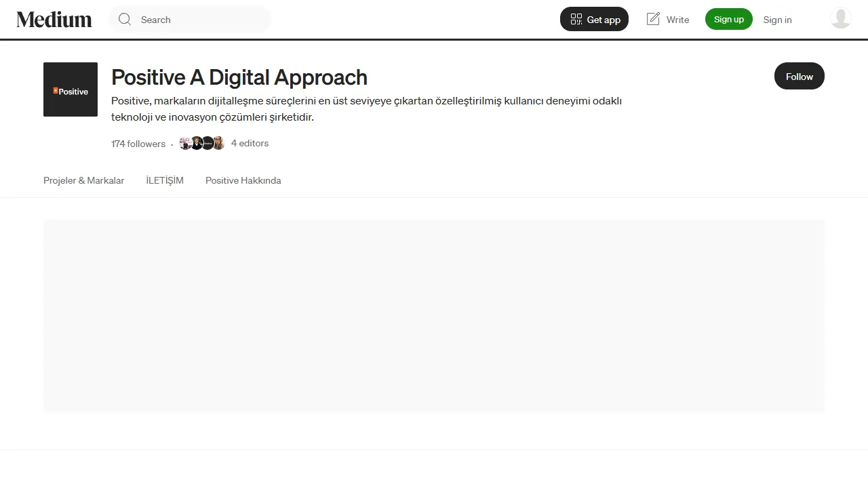Sign in to Medium
The width and height of the screenshot is (868, 488).
pos(777,20)
